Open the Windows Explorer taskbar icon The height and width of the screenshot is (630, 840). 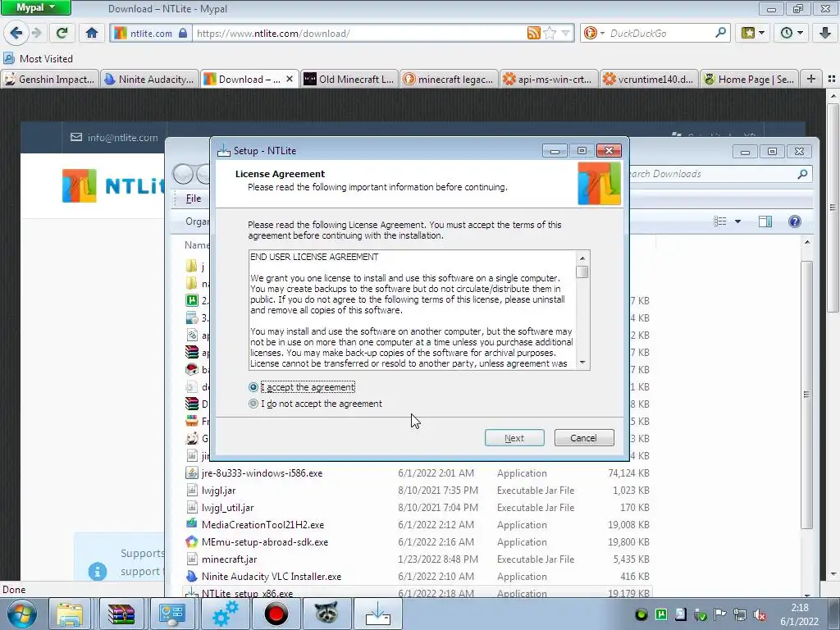(70, 614)
